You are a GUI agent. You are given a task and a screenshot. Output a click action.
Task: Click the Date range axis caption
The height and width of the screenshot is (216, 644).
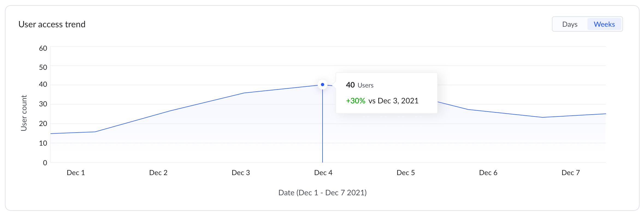322,193
